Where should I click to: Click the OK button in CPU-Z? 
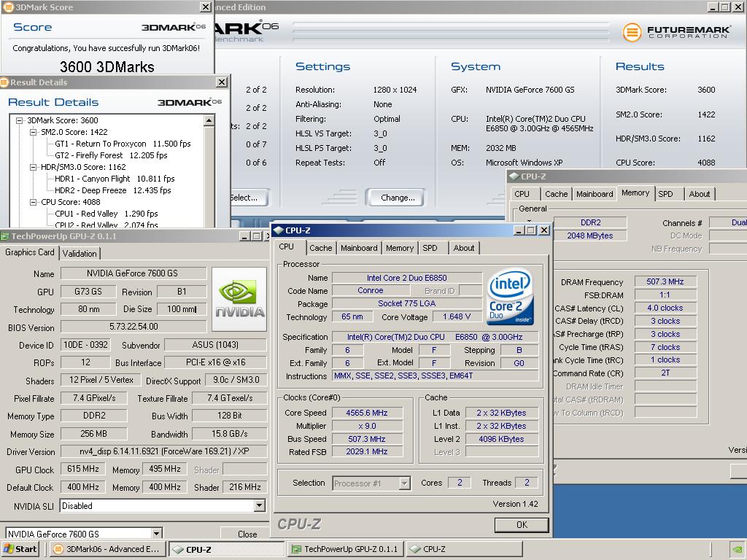pos(522,525)
